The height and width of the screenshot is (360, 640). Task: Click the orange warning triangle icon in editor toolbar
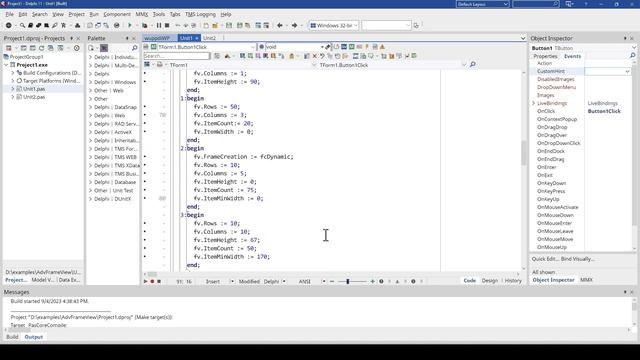pos(382,47)
